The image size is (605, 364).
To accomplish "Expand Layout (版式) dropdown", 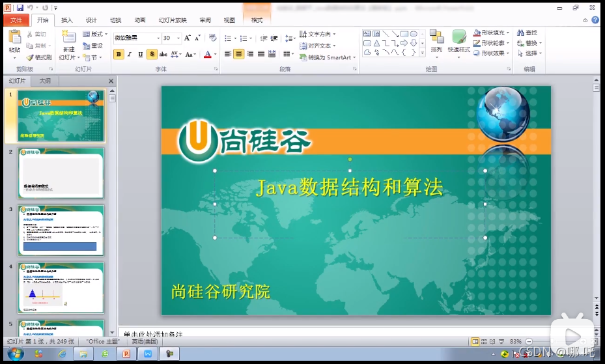I will 95,35.
